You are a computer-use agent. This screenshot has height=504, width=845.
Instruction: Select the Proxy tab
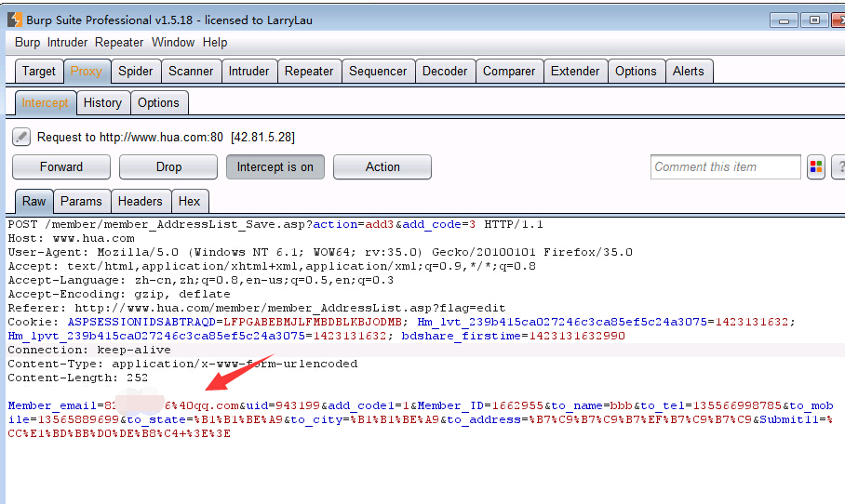pos(87,71)
